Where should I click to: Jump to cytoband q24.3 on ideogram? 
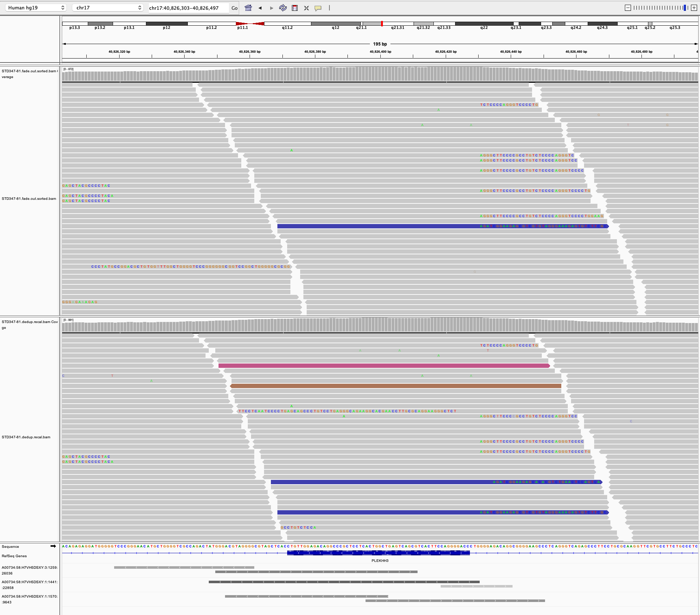(x=602, y=23)
